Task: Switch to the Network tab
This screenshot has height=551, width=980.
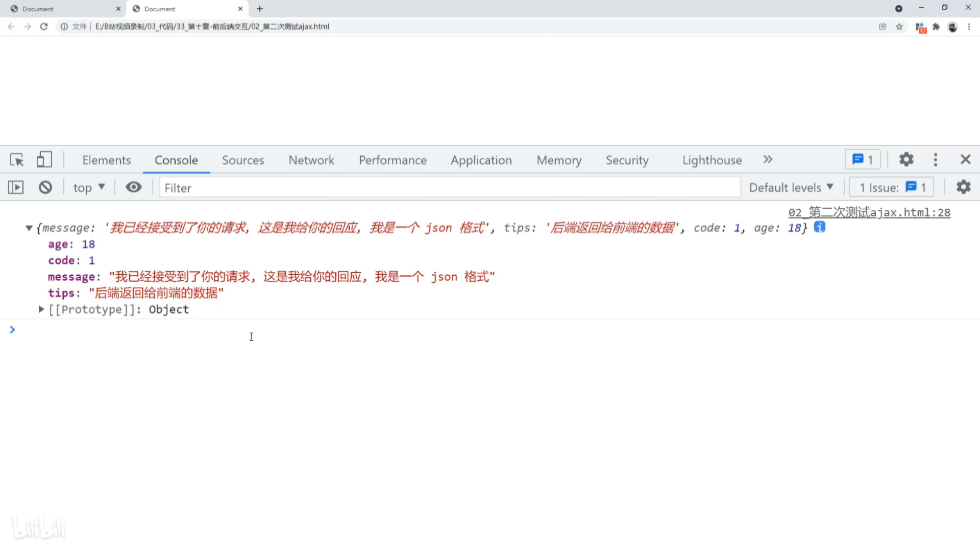Action: [x=311, y=160]
